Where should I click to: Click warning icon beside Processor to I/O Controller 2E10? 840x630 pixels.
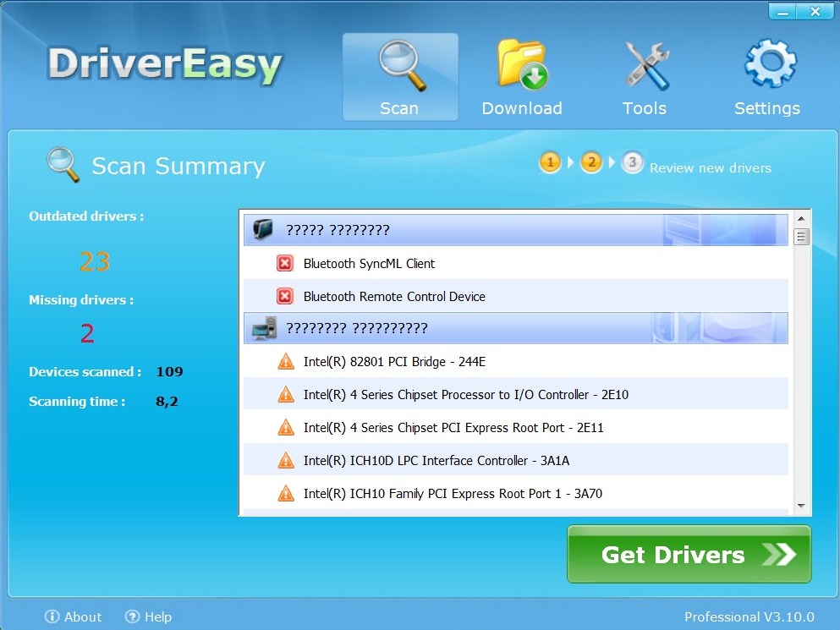pos(286,394)
